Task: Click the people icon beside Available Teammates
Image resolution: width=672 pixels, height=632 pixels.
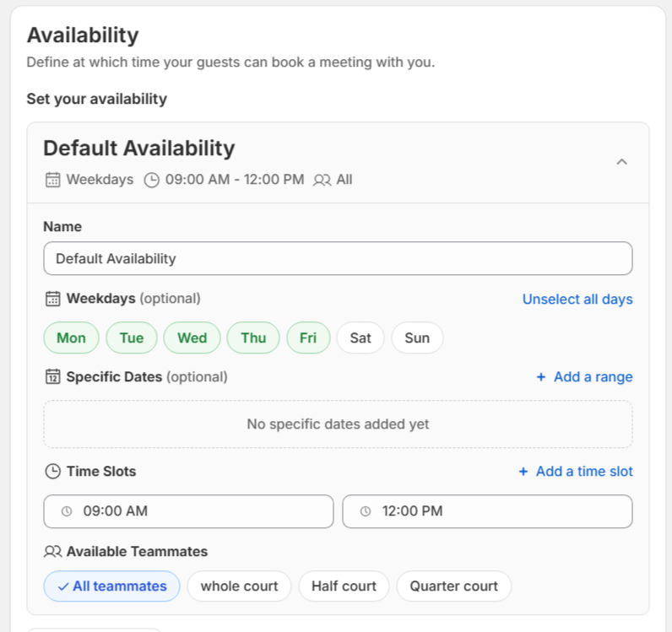Action: 52,552
